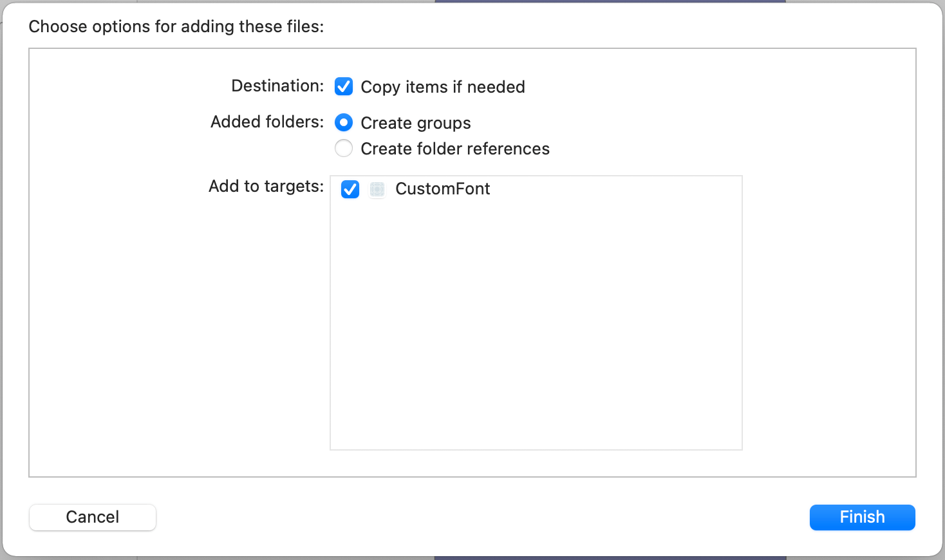The image size is (945, 560).
Task: Click the CustomFont target app icon
Action: 377,189
